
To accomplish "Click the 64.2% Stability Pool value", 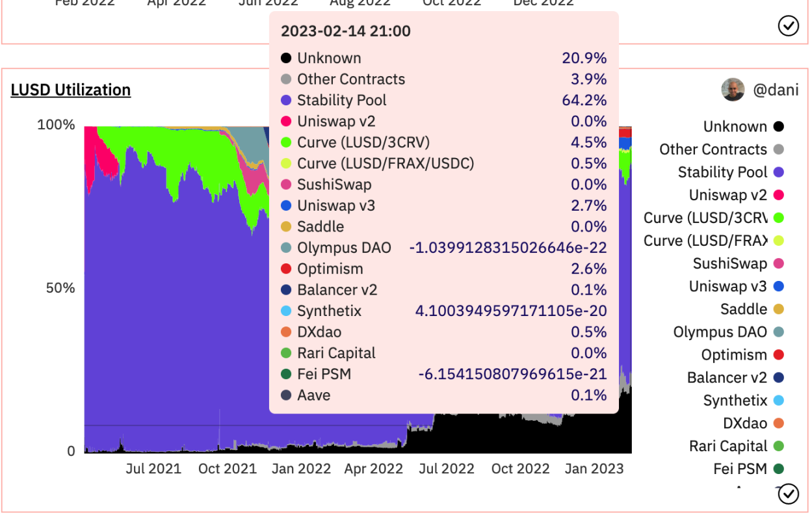I will pos(584,100).
